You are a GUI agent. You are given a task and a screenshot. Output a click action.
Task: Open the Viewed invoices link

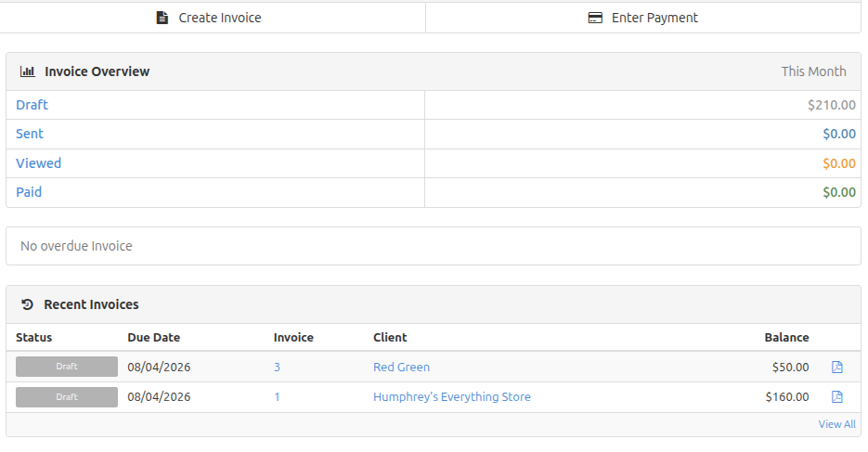pyautogui.click(x=38, y=163)
